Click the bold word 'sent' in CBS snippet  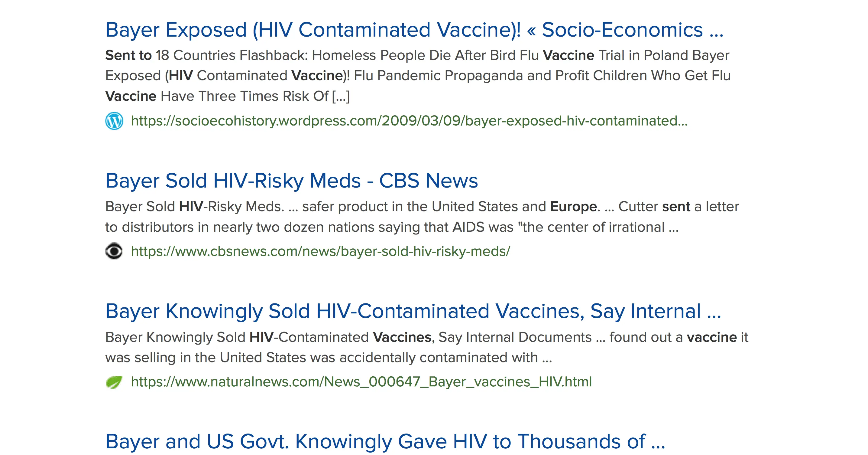pos(676,206)
